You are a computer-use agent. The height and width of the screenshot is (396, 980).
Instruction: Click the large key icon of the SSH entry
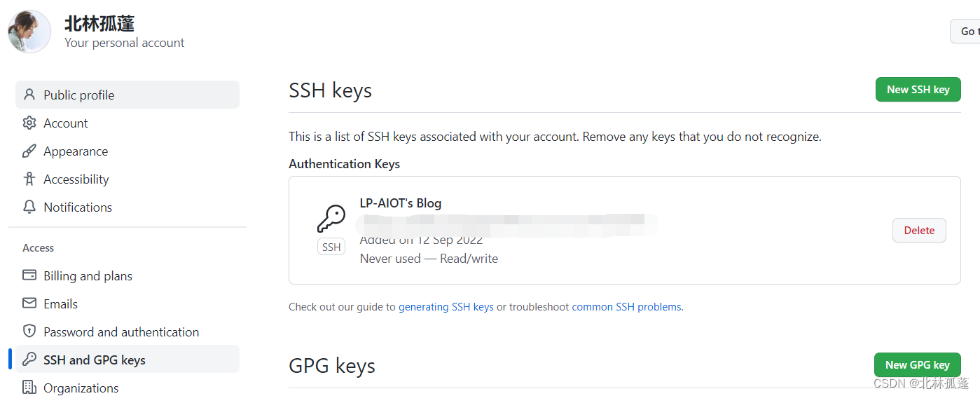click(331, 219)
